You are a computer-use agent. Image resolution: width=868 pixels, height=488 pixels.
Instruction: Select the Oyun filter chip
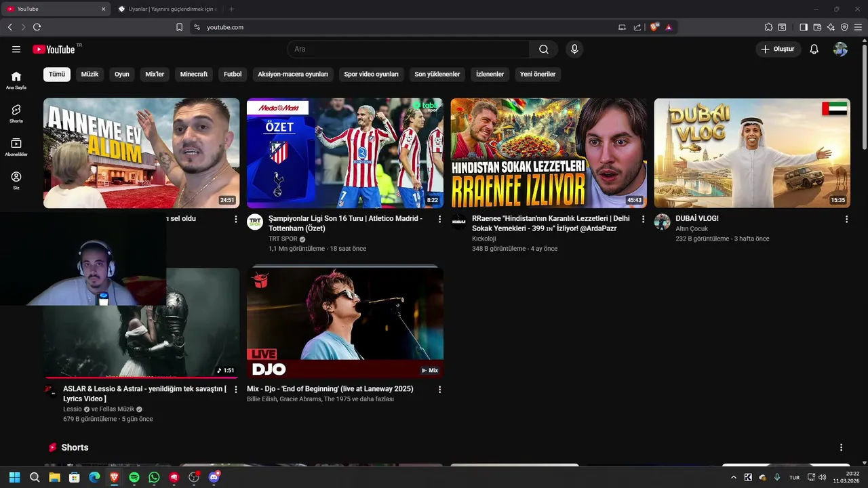point(122,75)
